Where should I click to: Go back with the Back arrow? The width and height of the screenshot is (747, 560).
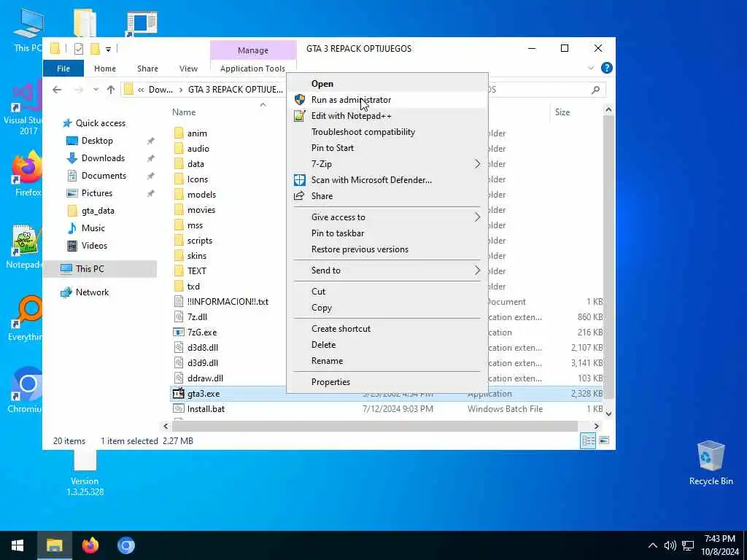click(x=57, y=90)
